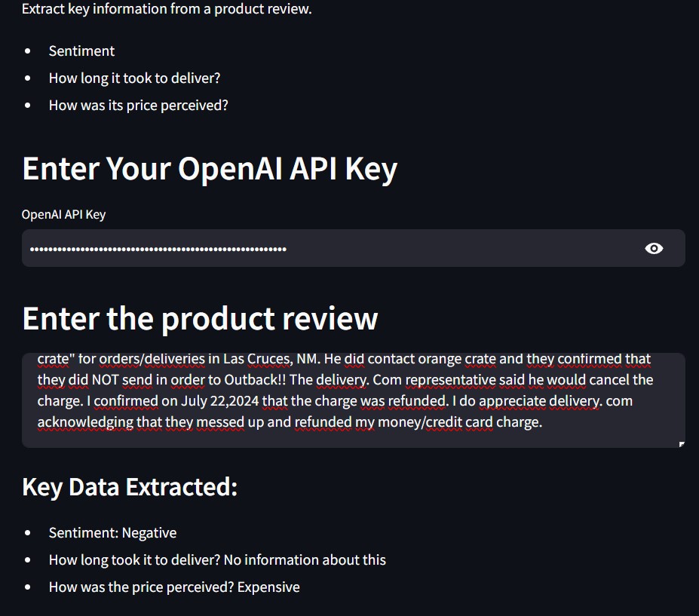Click the "Extract key information" description text
Viewport: 699px width, 616px height.
(x=167, y=9)
